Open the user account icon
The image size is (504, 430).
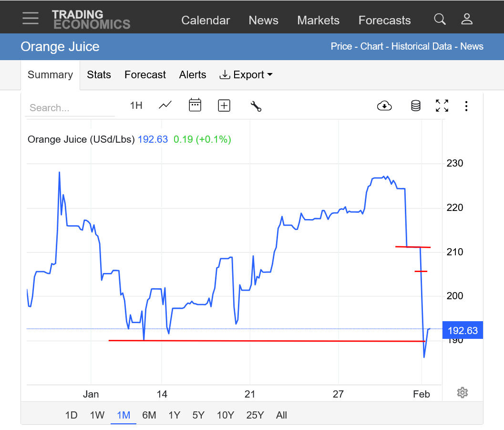pos(467,20)
